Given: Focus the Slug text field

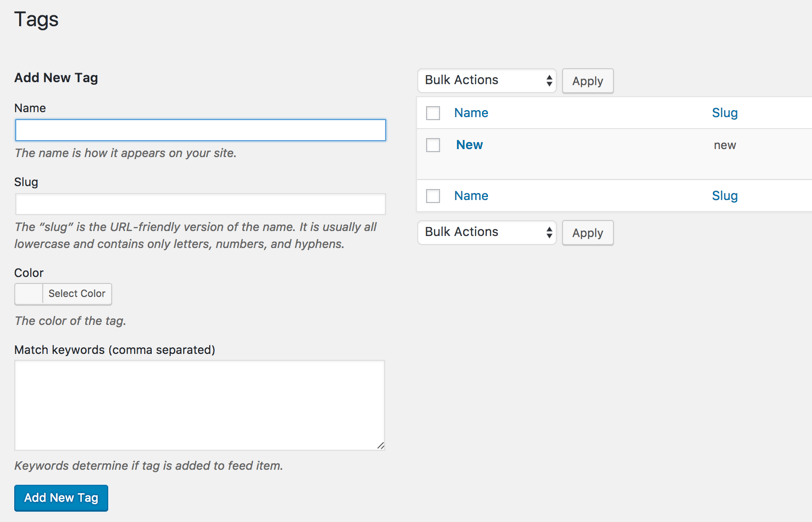Looking at the screenshot, I should pos(200,204).
